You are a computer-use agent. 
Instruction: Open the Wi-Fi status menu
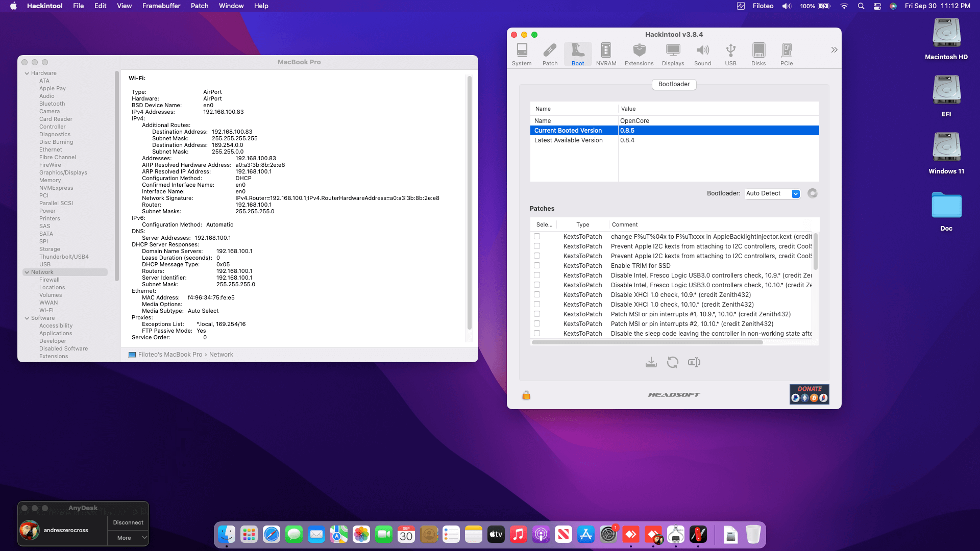point(844,6)
